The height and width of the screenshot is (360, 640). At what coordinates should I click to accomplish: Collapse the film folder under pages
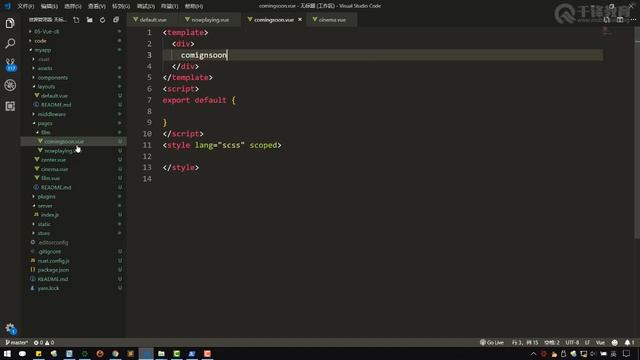point(45,132)
